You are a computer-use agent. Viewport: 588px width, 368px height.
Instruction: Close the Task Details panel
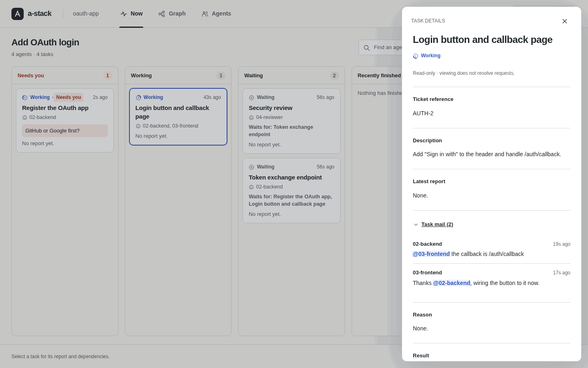[565, 21]
